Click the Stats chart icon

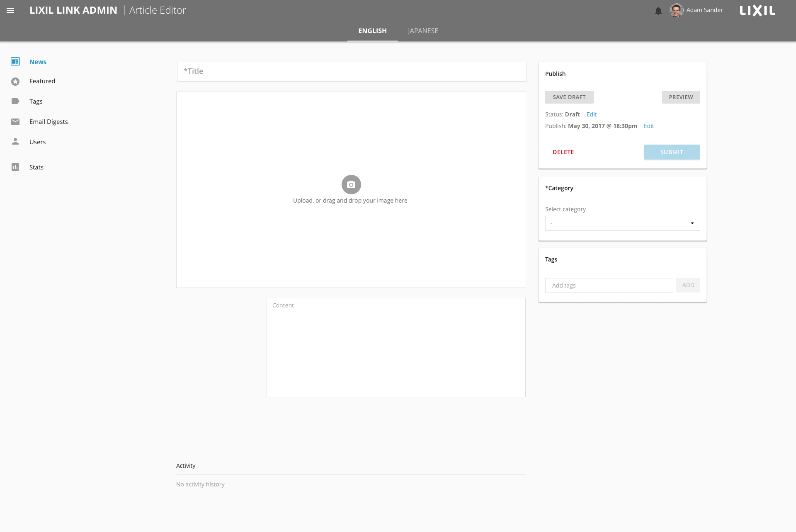(x=15, y=167)
